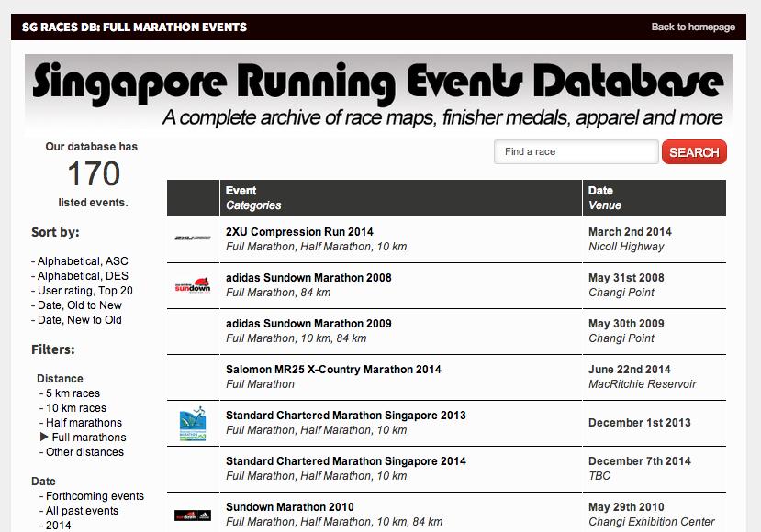Click the Standard Chartered Marathon 2013 logo

tap(193, 424)
